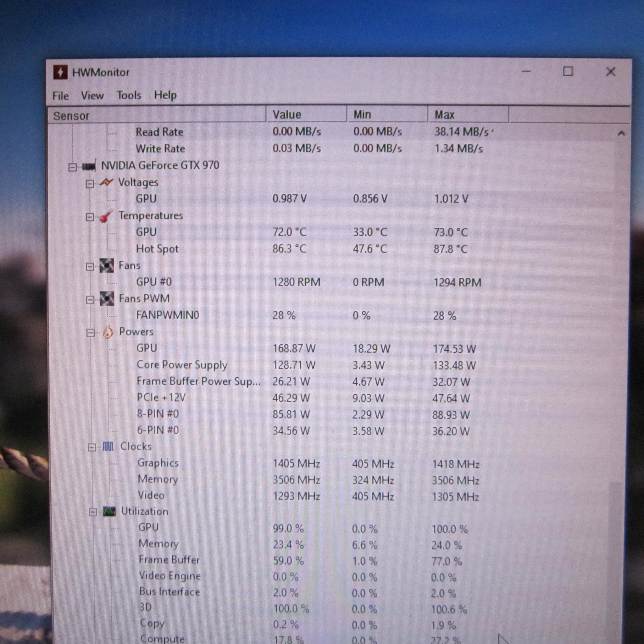
Task: Click the GPU temperature value 72.0 °C
Action: [289, 232]
